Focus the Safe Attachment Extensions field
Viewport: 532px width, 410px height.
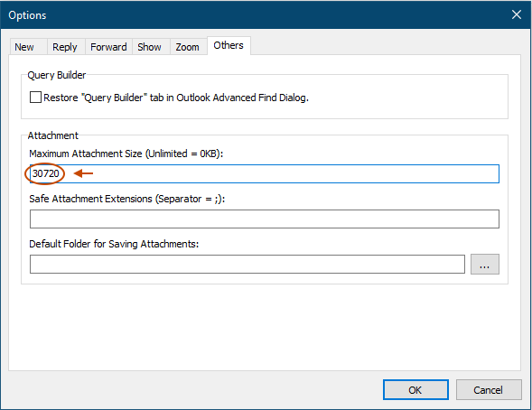click(x=265, y=219)
